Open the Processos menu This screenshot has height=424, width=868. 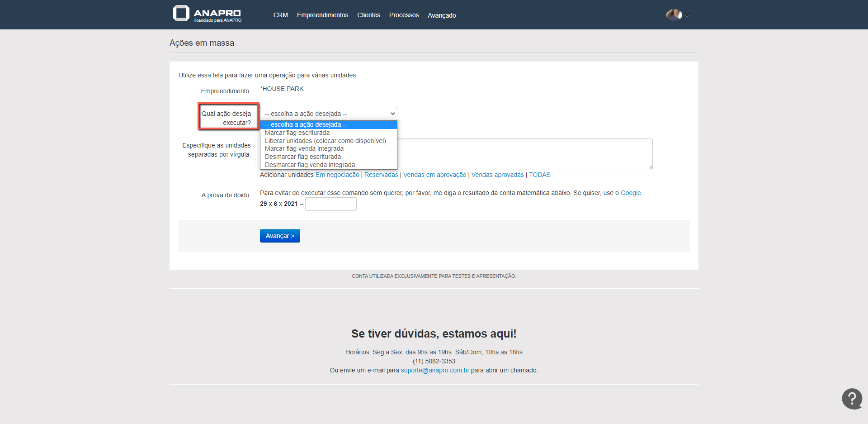tap(404, 15)
